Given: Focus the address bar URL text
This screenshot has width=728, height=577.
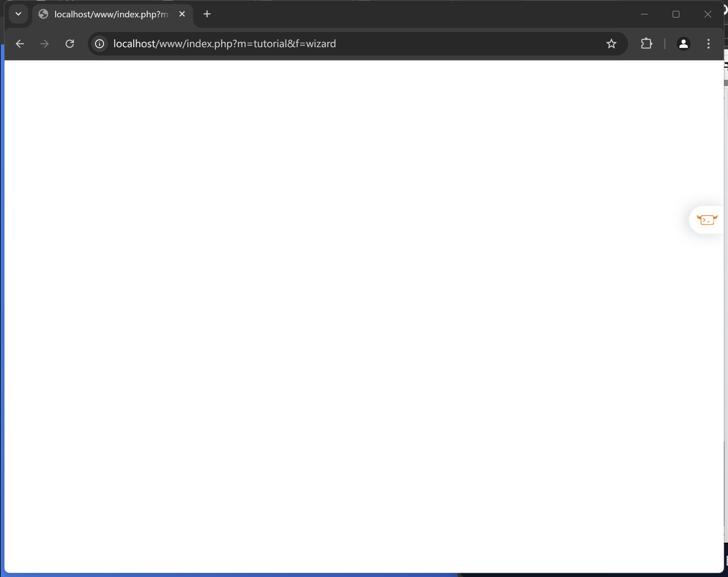Looking at the screenshot, I should point(224,44).
